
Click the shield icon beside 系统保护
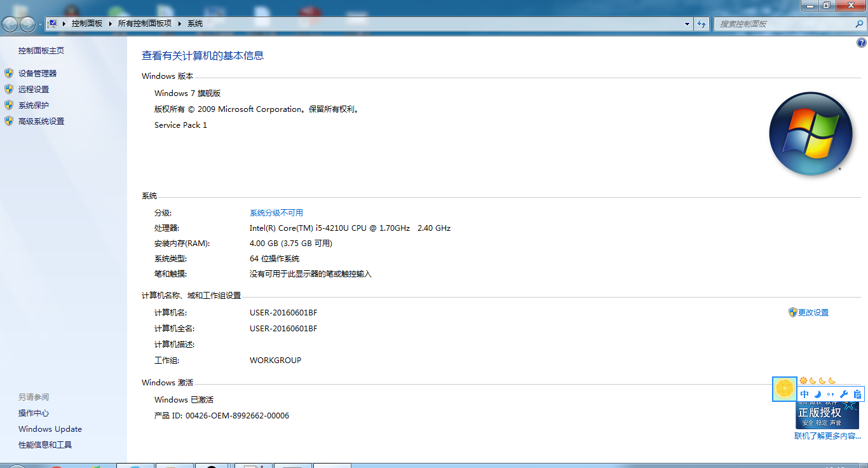click(9, 105)
